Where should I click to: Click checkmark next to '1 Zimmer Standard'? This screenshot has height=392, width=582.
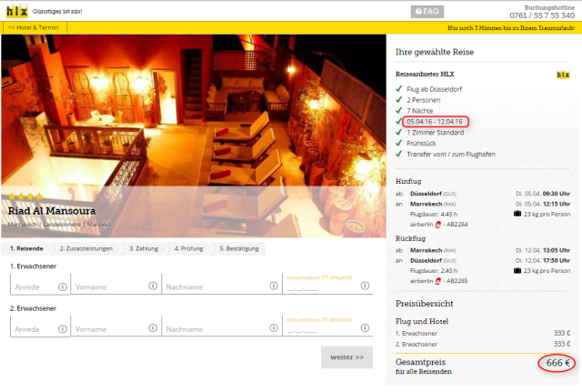pos(399,132)
